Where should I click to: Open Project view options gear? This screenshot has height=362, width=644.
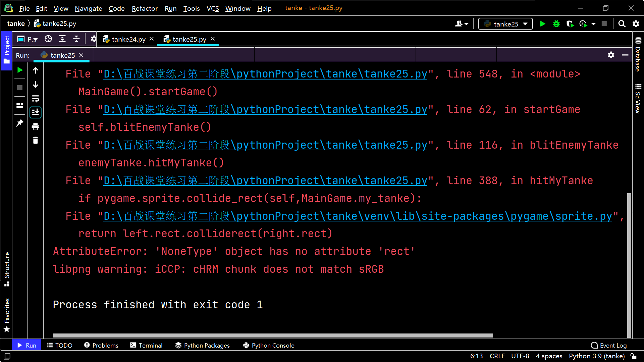94,39
